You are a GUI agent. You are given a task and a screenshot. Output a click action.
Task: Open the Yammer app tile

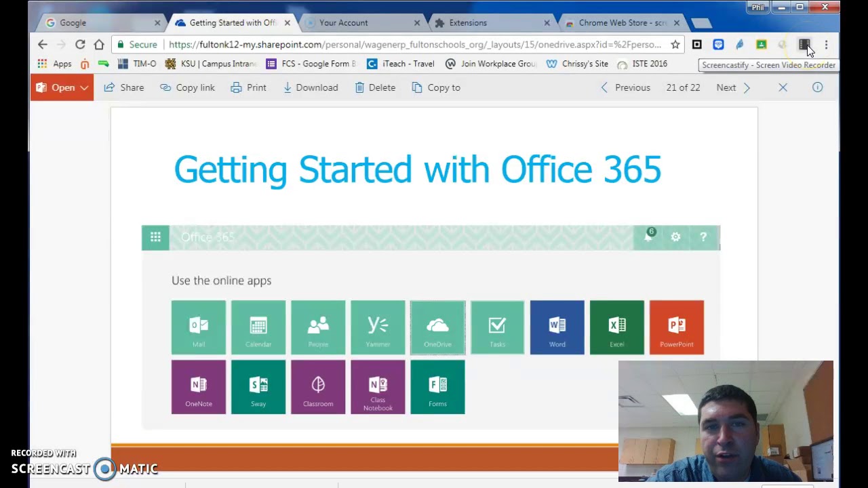click(378, 327)
